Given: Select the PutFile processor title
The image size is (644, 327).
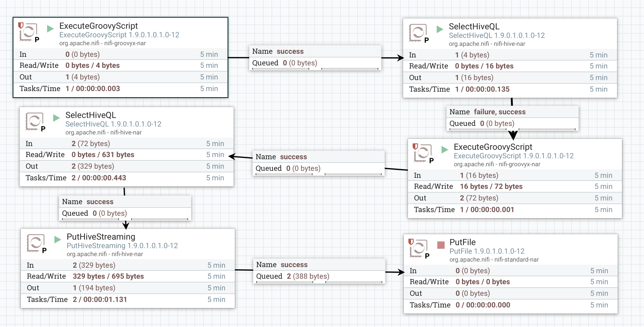Looking at the screenshot, I should [x=463, y=242].
